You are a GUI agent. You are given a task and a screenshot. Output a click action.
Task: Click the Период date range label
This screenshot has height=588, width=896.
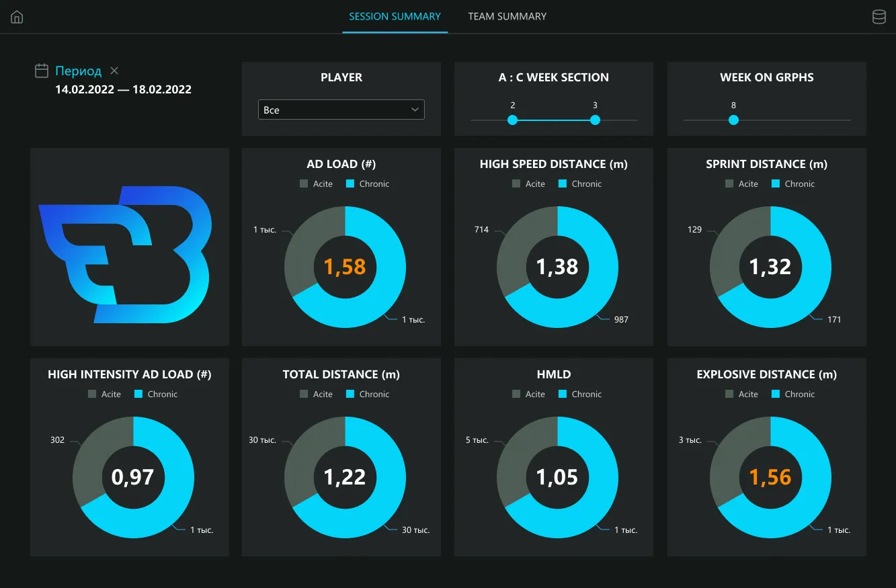point(78,71)
